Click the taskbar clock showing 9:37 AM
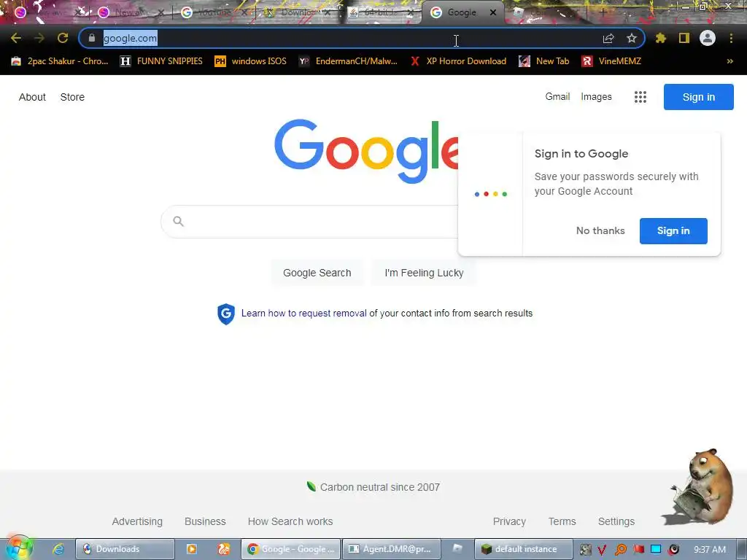The image size is (747, 560). point(709,550)
